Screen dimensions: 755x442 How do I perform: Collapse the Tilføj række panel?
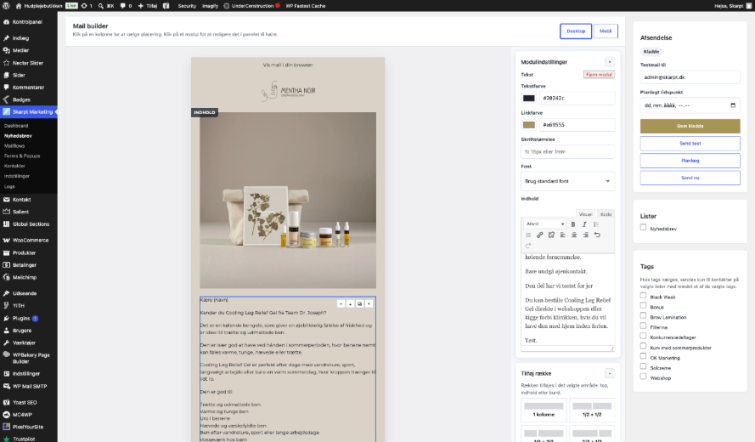(610, 374)
